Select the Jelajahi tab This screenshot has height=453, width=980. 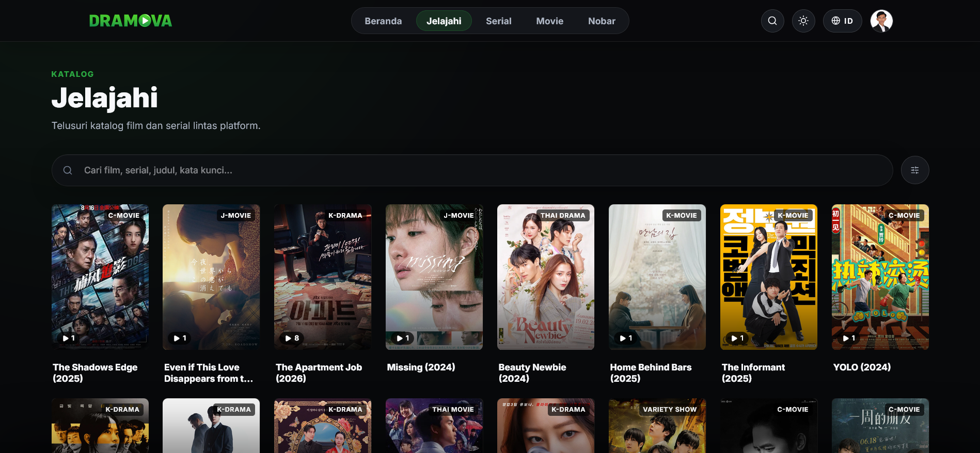tap(444, 21)
